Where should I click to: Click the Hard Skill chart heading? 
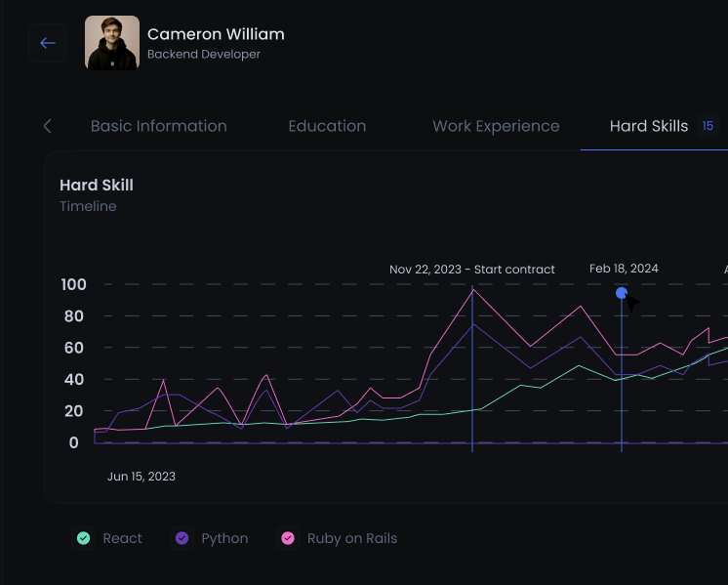(97, 185)
